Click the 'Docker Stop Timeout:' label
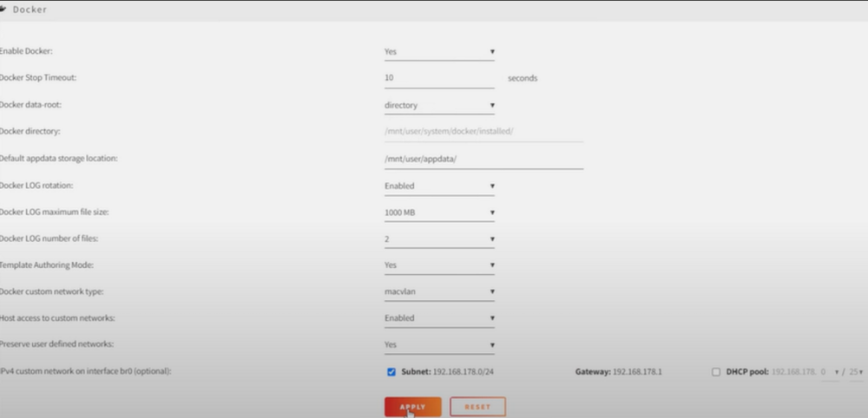 (38, 77)
